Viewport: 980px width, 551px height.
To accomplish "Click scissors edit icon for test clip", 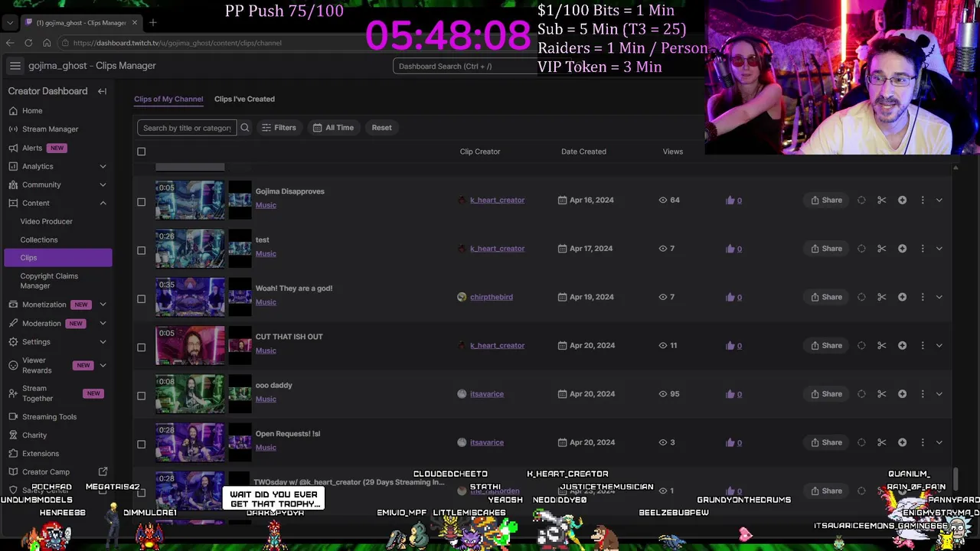I will coord(882,248).
